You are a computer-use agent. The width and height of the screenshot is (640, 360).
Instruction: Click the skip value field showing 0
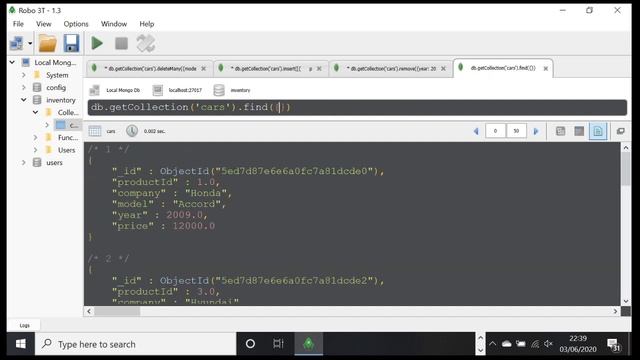[x=496, y=131]
